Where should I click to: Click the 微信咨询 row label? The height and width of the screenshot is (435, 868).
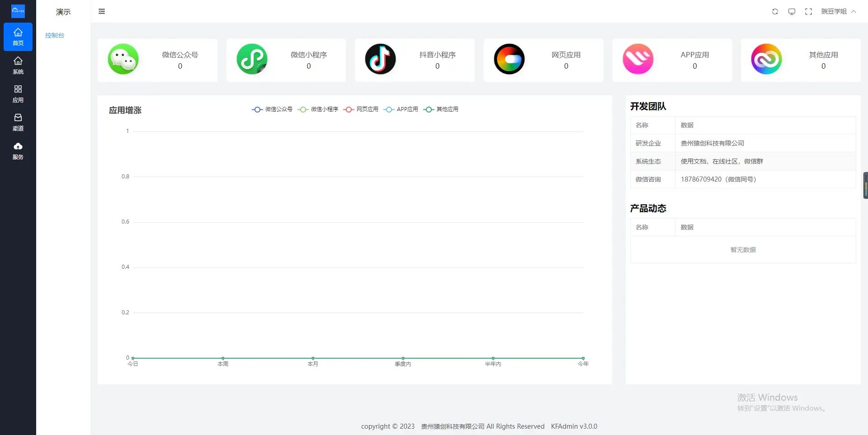[x=648, y=179]
